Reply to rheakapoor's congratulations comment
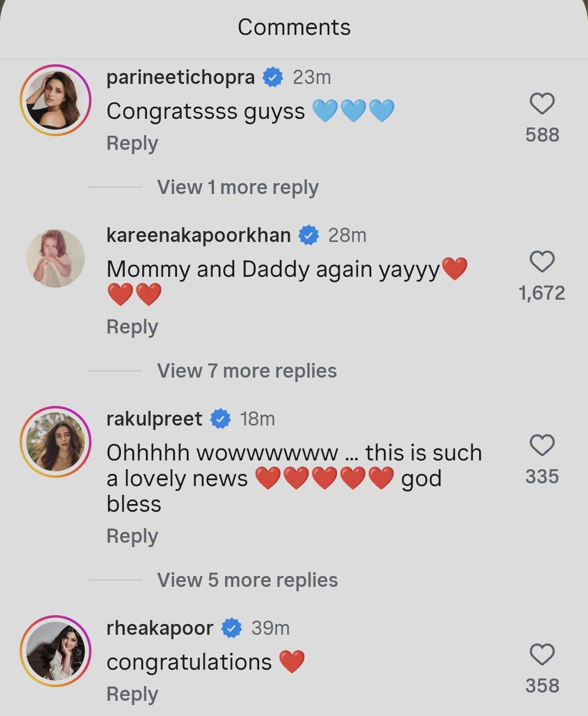 pos(132,694)
